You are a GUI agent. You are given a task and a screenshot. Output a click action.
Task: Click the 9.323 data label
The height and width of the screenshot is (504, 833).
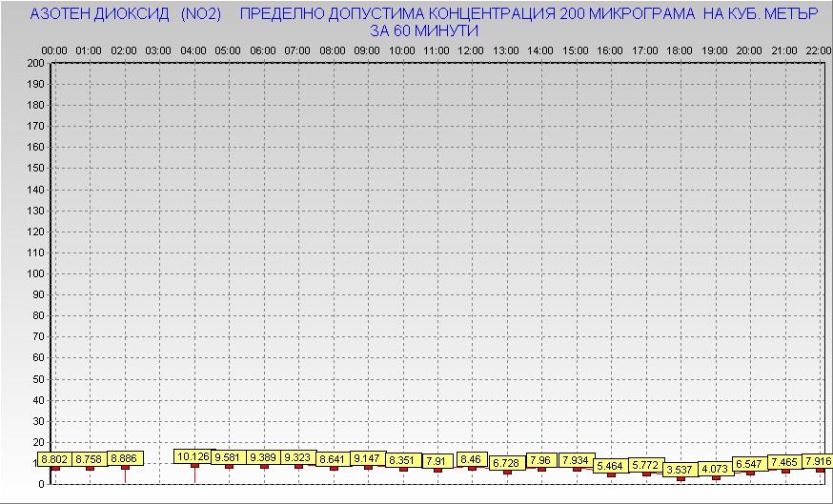pyautogui.click(x=298, y=458)
